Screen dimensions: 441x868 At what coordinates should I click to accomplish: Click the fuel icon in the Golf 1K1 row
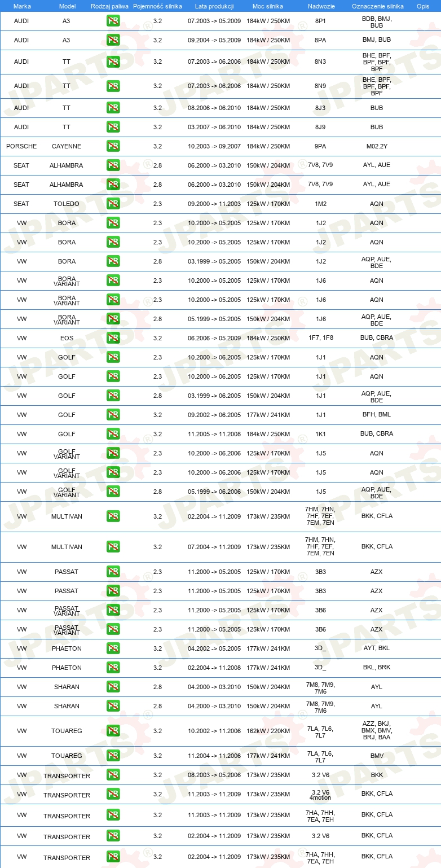tap(113, 434)
